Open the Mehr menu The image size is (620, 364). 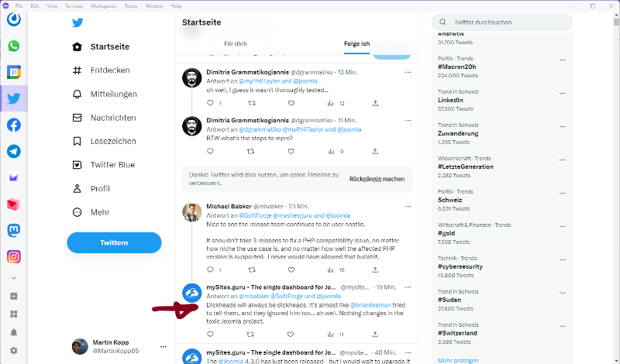tap(91, 212)
